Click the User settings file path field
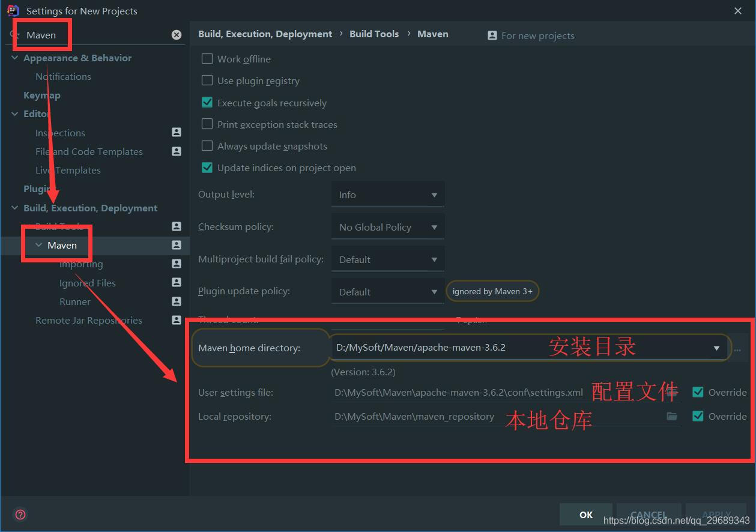The height and width of the screenshot is (532, 756). pos(506,392)
